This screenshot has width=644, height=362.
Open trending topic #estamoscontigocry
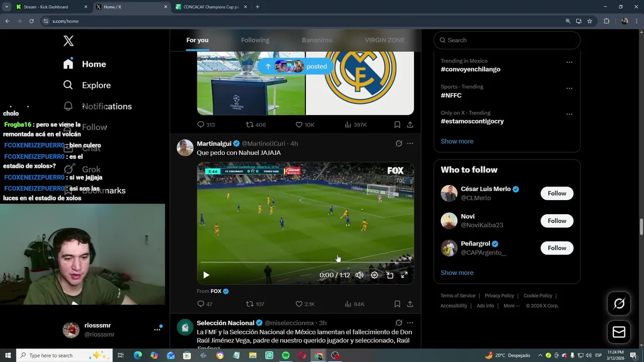[x=472, y=121]
